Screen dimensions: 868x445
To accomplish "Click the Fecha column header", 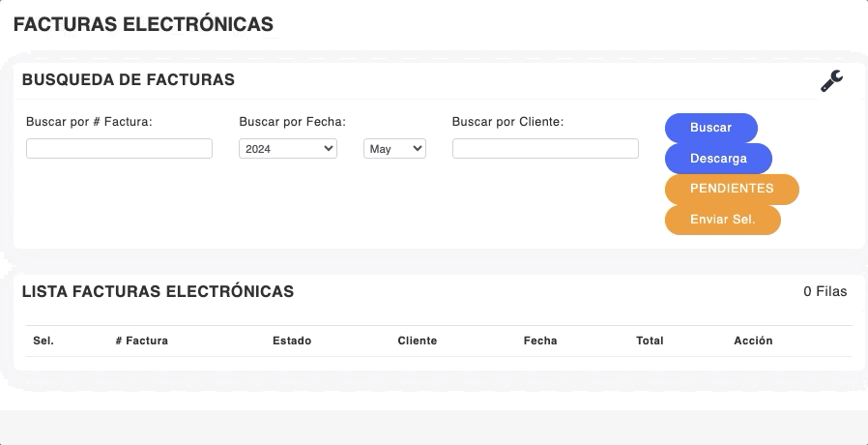I will coord(540,341).
